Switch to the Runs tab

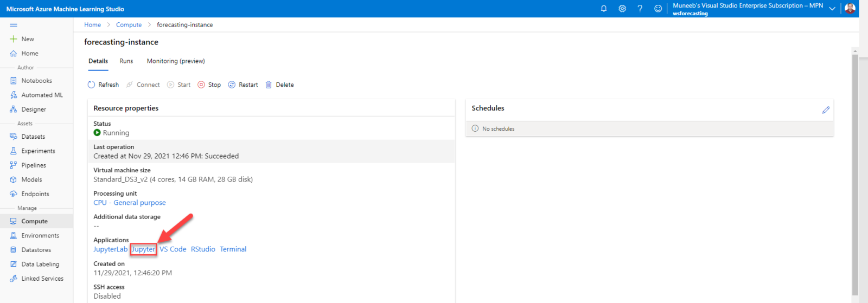tap(126, 61)
